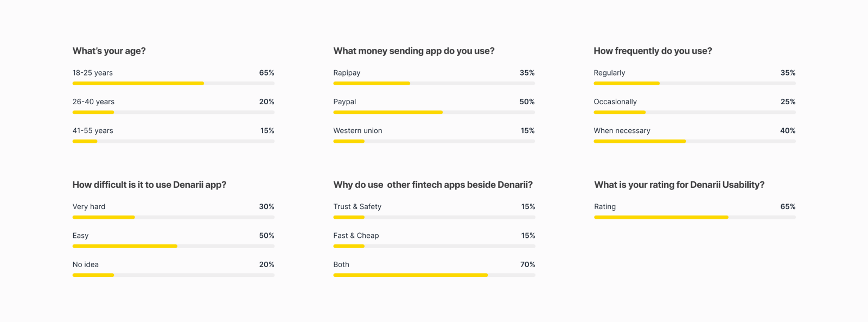Click the Easy difficulty progress bar

174,247
